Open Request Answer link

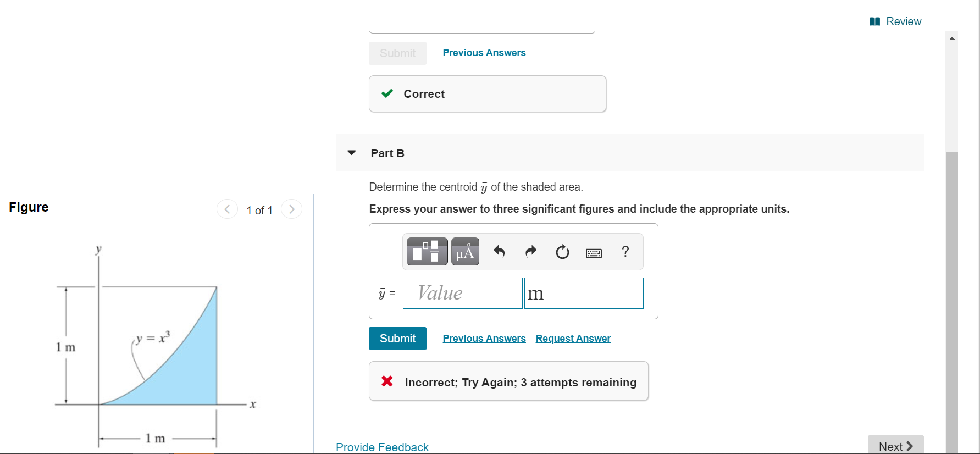tap(573, 338)
